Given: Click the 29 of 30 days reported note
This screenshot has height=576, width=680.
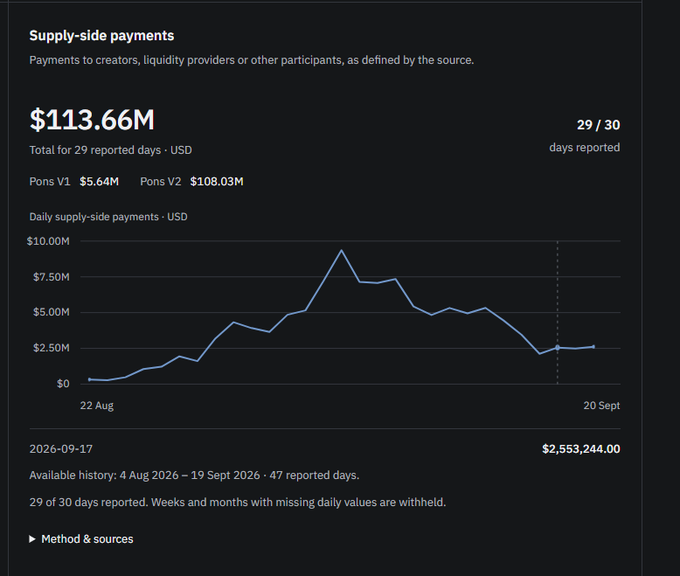Looking at the screenshot, I should tap(238, 502).
